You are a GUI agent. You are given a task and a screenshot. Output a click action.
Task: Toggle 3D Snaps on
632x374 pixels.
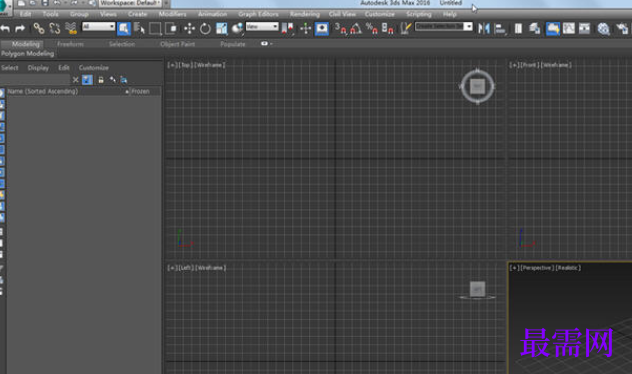(340, 29)
